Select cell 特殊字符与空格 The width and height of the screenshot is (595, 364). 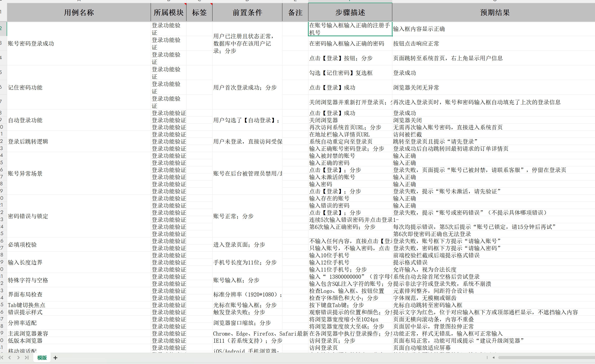(x=79, y=280)
